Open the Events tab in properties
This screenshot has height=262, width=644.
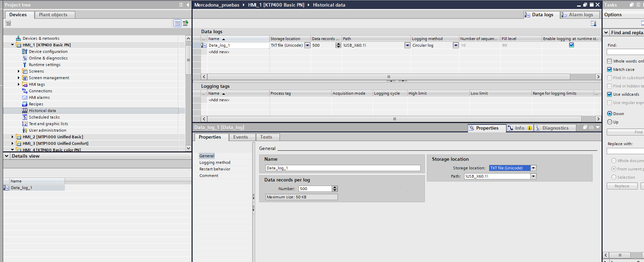point(240,137)
